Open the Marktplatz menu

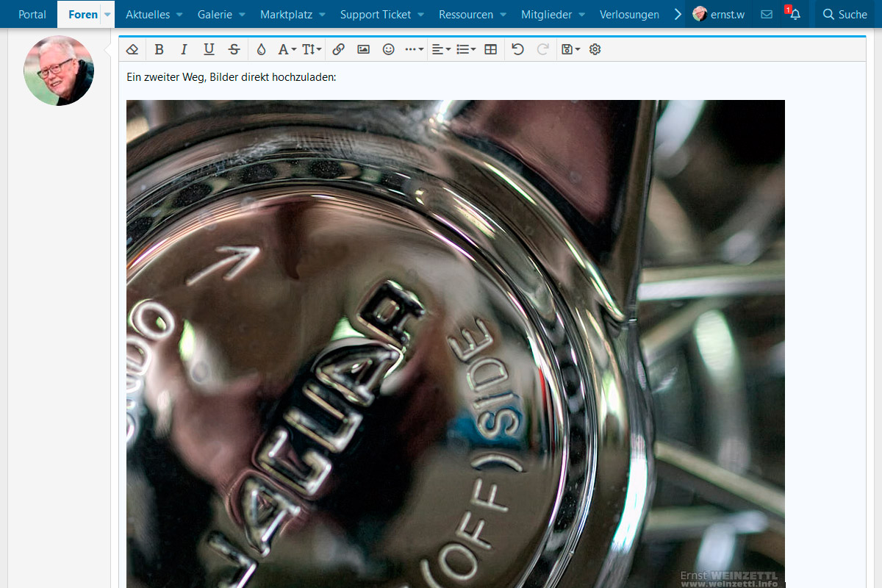coord(292,14)
